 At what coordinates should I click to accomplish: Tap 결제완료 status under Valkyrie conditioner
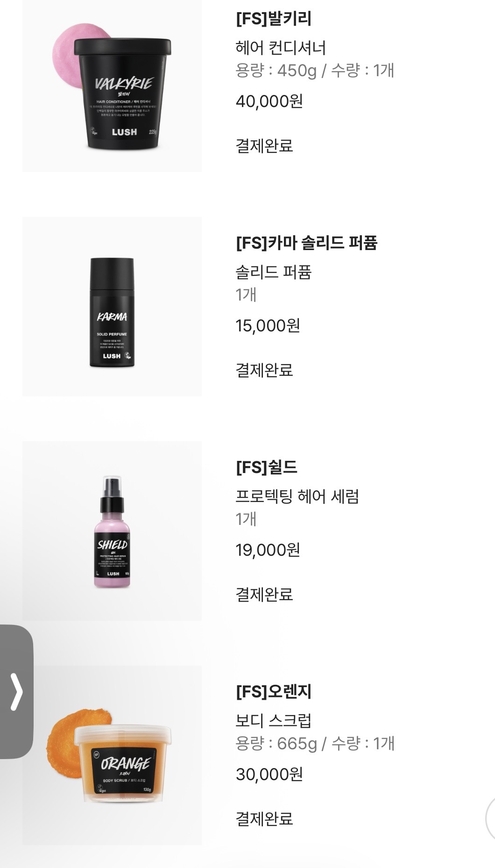(264, 146)
